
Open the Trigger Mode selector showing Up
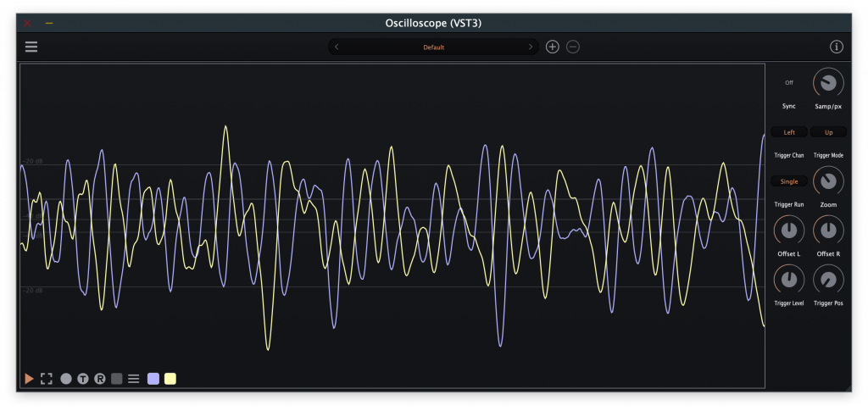[x=828, y=132]
